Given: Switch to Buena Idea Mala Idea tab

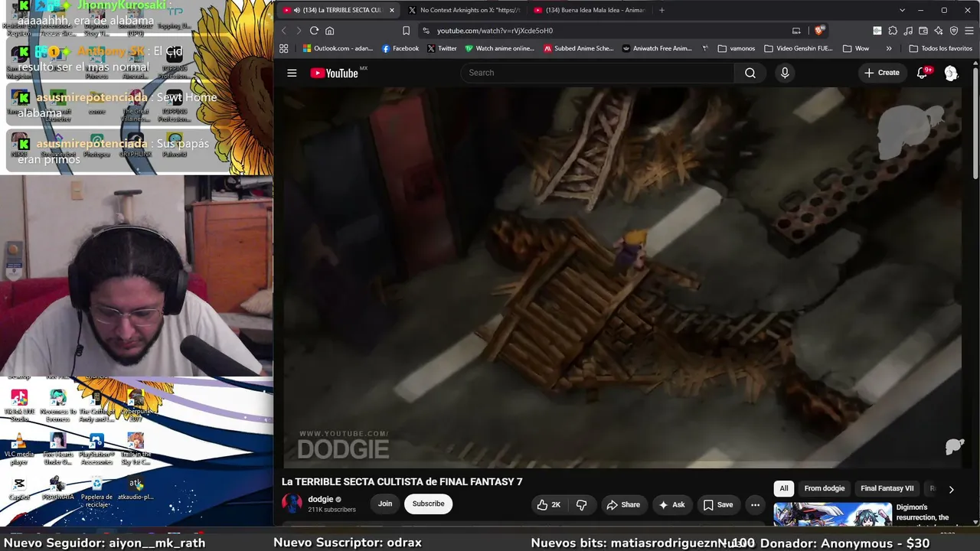Looking at the screenshot, I should 590,10.
